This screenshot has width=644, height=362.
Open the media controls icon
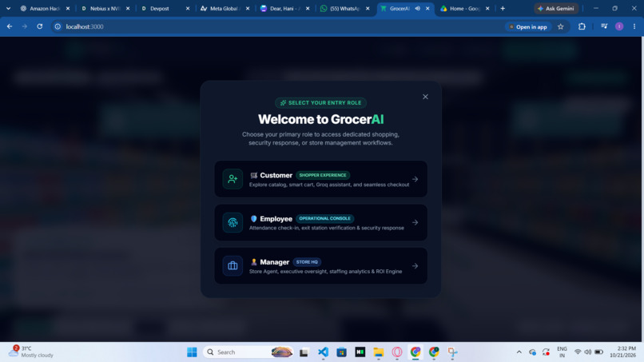click(x=604, y=26)
